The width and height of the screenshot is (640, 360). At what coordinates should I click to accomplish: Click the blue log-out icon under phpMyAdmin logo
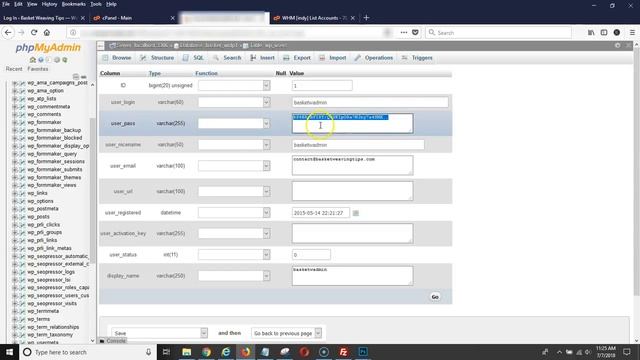pyautogui.click(x=40, y=60)
